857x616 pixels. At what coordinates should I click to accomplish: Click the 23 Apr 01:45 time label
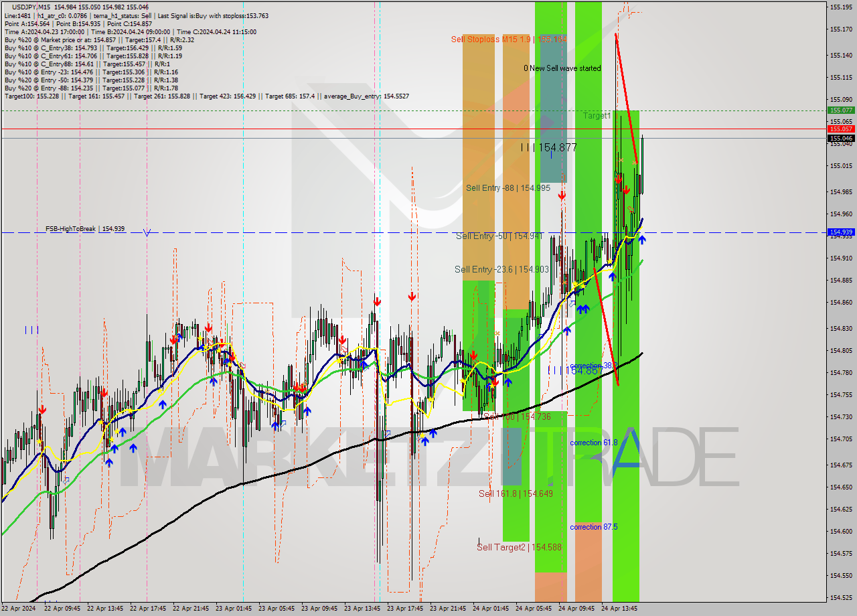coord(232,609)
